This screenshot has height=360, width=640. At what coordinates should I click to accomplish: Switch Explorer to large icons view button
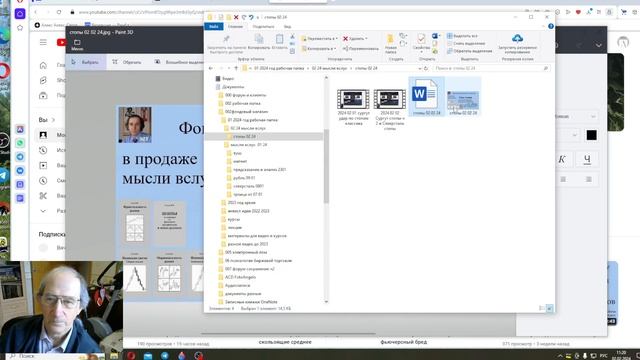click(x=549, y=308)
